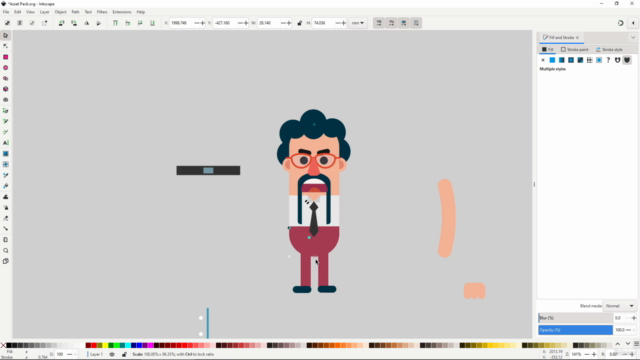Click Select all objects toolbar icon

(x=7, y=23)
